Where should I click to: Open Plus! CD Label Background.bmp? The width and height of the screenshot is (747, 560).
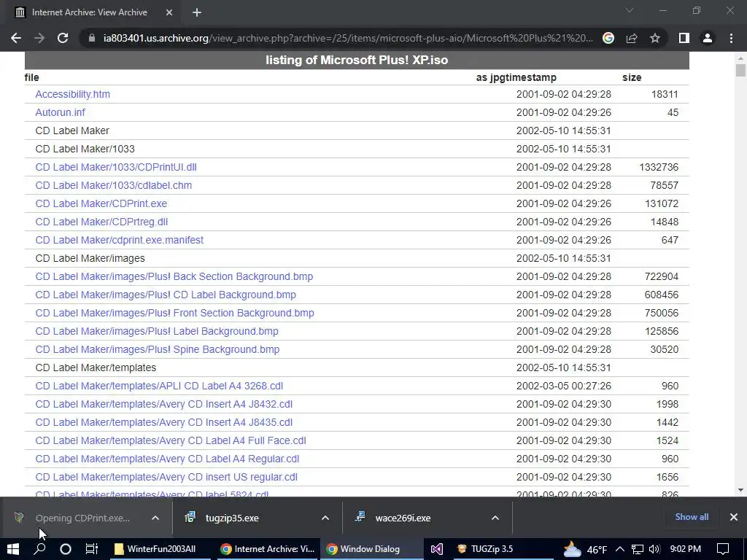point(166,295)
